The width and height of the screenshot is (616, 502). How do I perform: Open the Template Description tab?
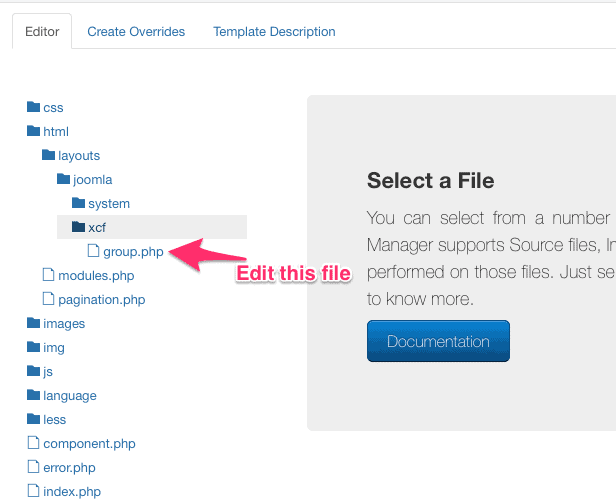click(x=274, y=32)
